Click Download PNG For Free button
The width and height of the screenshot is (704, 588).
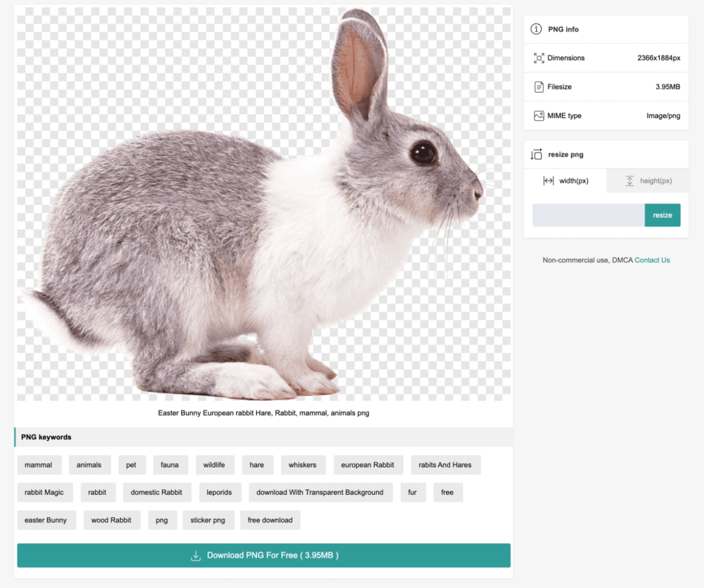coord(264,556)
